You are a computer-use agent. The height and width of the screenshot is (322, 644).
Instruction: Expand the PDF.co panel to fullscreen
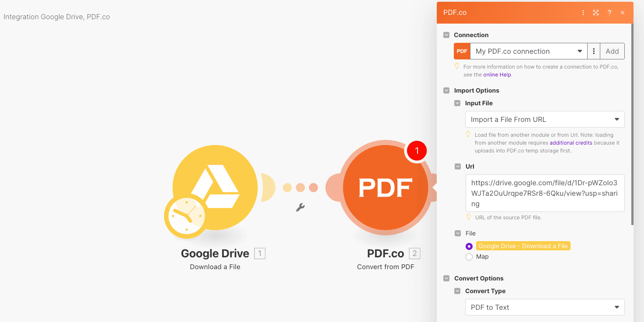click(x=595, y=13)
